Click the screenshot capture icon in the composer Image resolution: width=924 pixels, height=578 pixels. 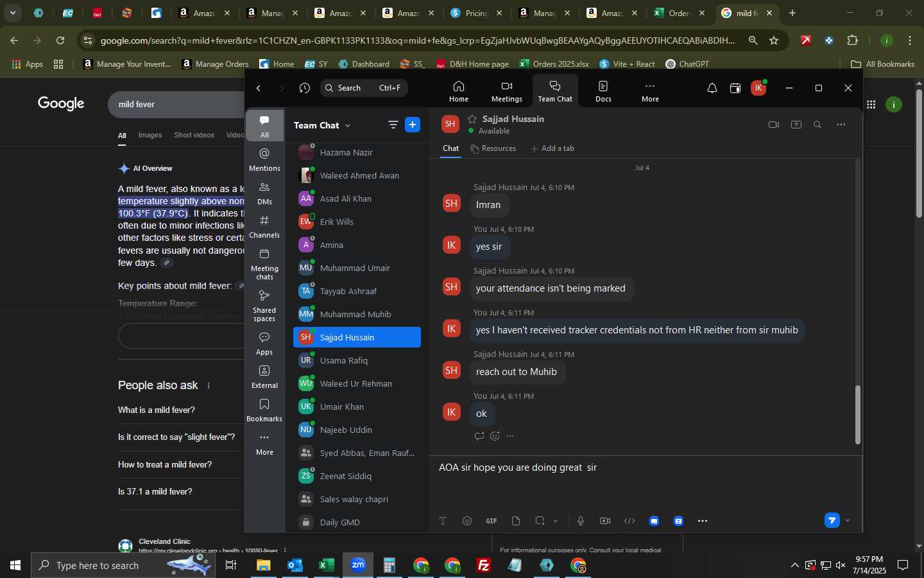click(540, 521)
